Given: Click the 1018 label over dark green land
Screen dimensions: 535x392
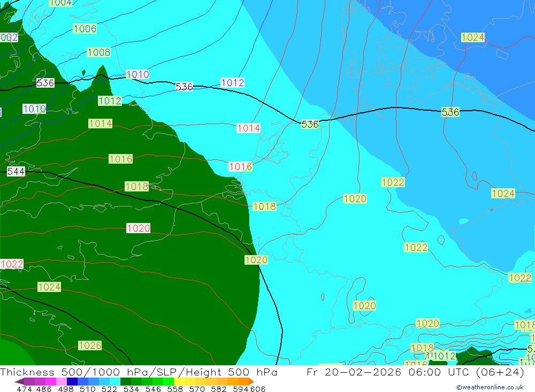Looking at the screenshot, I should coord(137,186).
